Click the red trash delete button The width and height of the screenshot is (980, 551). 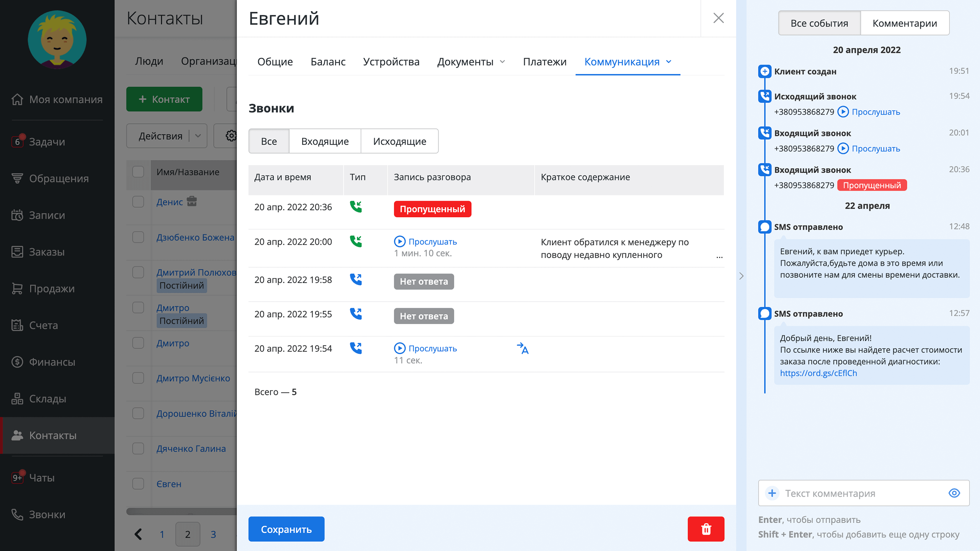click(706, 529)
